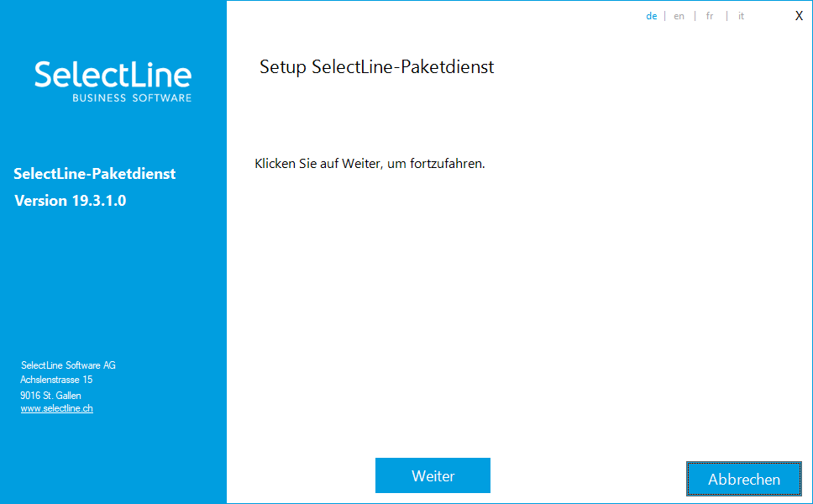Image resolution: width=813 pixels, height=504 pixels.
Task: Select French (fr) as setup language
Action: (710, 16)
